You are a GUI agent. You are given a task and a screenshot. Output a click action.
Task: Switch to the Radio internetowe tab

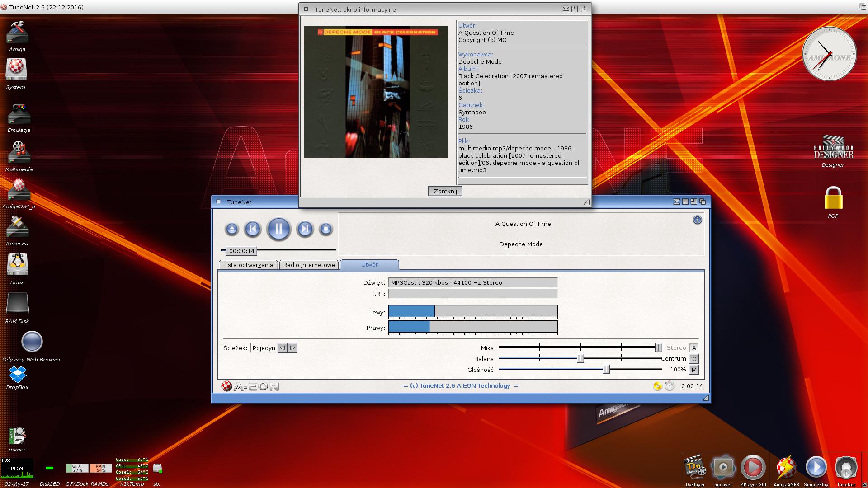309,265
